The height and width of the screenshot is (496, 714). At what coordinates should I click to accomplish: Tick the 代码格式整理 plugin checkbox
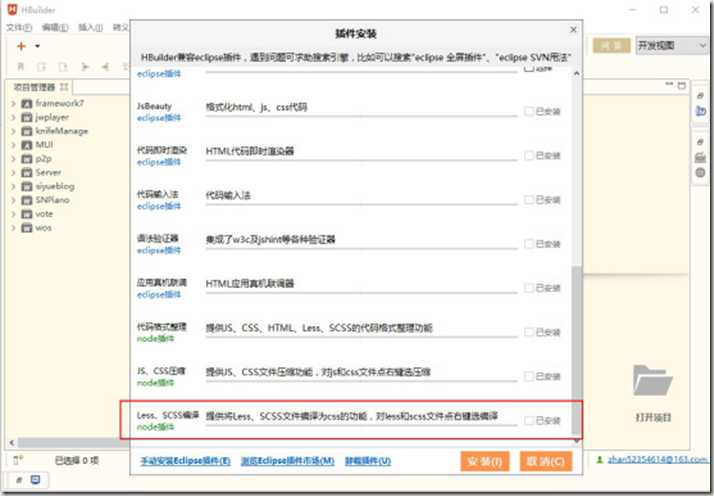click(x=529, y=332)
